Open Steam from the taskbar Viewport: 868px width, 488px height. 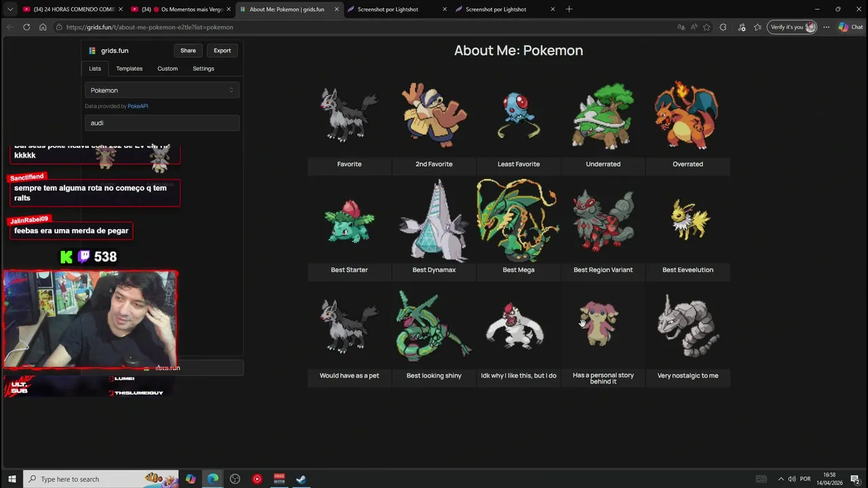tap(301, 479)
